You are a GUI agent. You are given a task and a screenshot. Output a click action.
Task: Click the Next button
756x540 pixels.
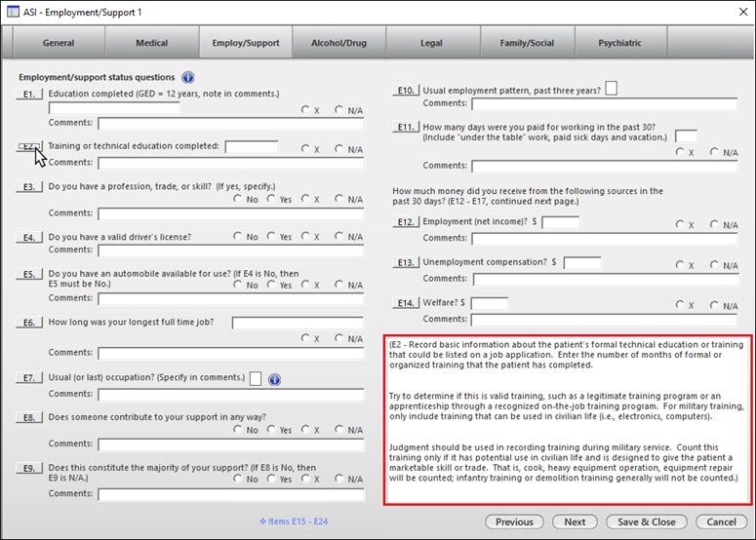click(575, 521)
